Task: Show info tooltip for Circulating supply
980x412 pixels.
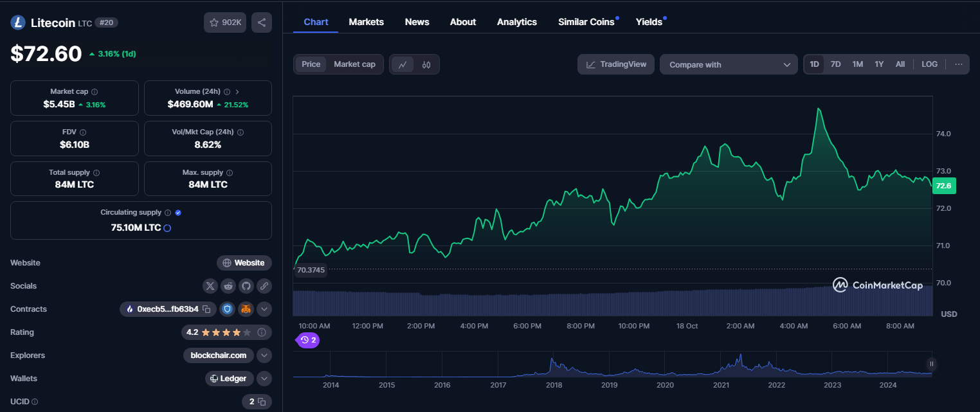Action: [168, 213]
